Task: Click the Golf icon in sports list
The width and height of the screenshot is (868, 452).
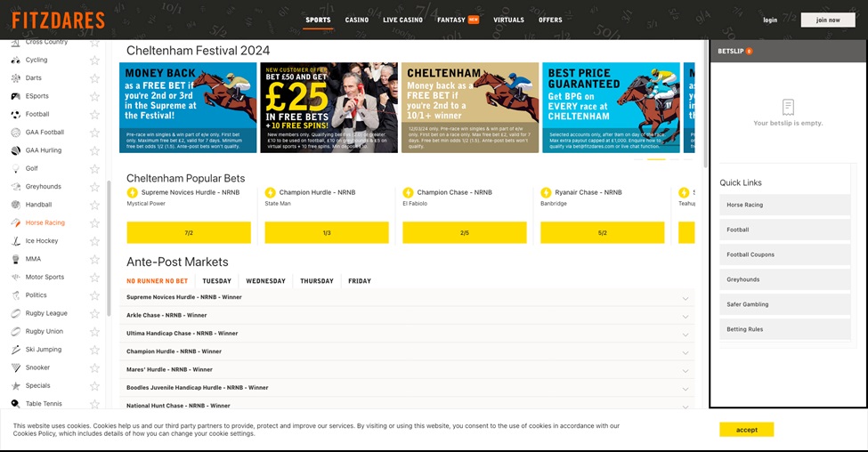Action: click(x=16, y=168)
